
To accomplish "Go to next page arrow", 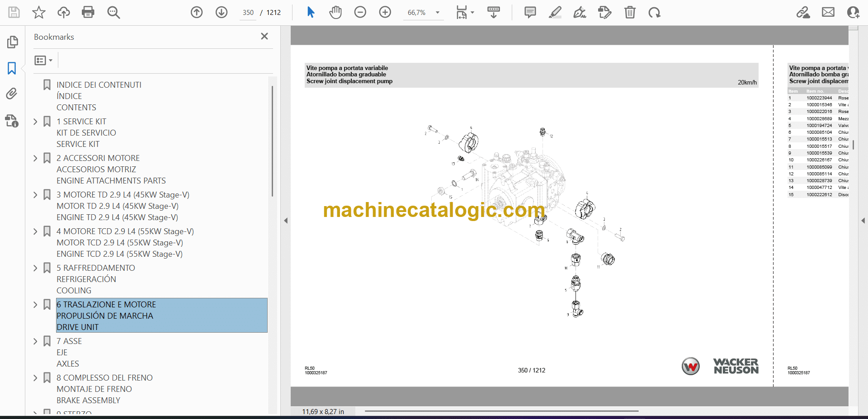I will [222, 12].
